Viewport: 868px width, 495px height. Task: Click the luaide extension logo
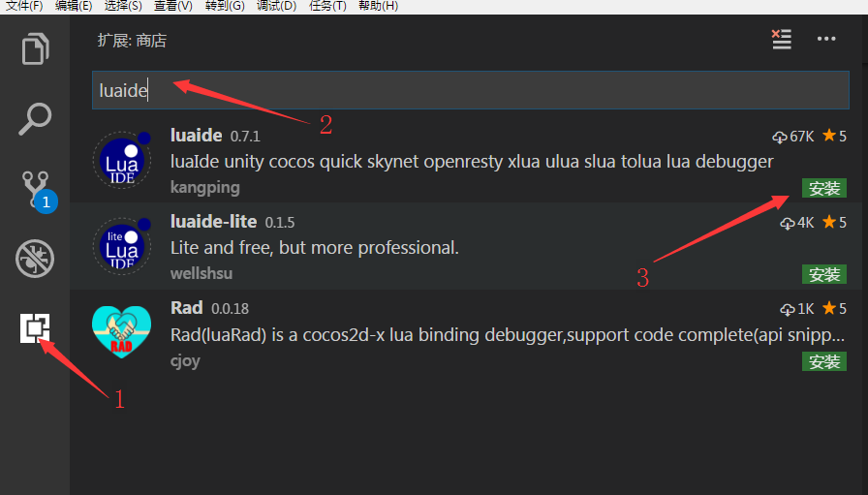point(122,160)
